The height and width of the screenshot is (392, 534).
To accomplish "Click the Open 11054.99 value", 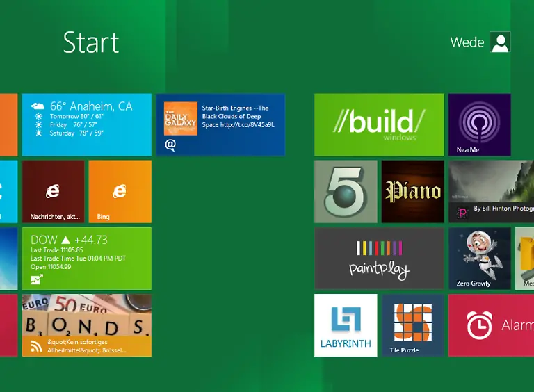I will tap(51, 267).
